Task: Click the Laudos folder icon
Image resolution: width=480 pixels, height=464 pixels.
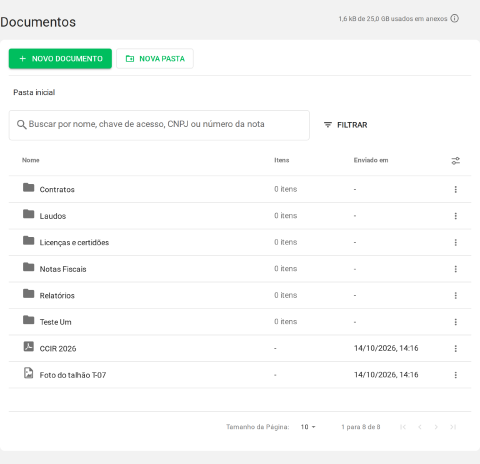Action: [x=29, y=214]
